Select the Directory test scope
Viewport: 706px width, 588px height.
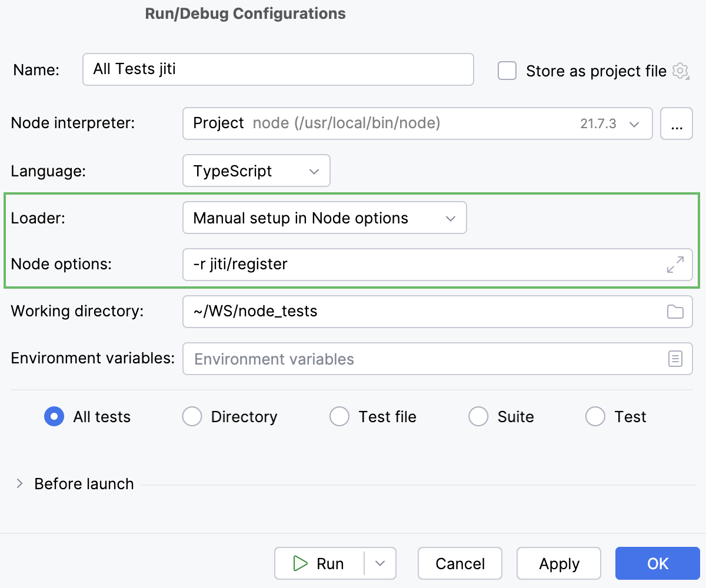[192, 416]
